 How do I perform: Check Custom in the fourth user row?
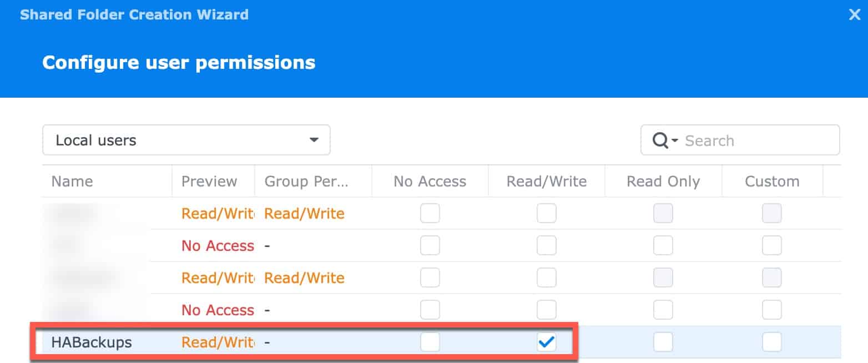[x=772, y=310]
